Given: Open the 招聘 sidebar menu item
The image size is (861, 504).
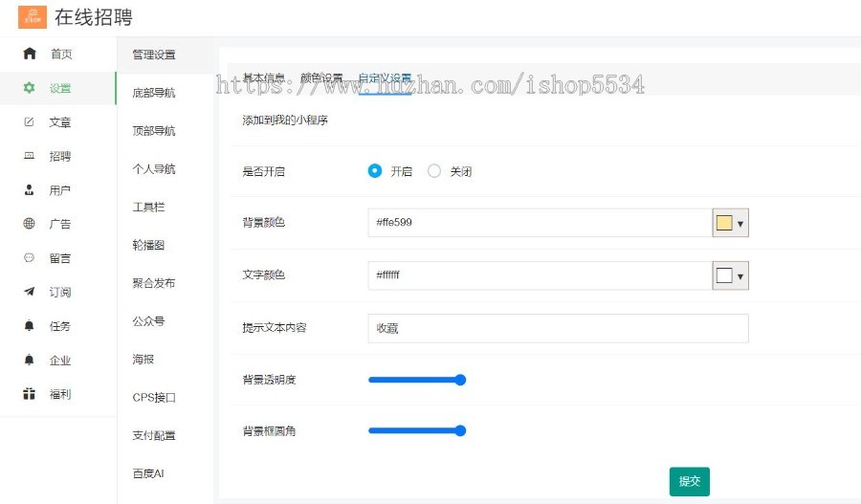Looking at the screenshot, I should pos(58,156).
